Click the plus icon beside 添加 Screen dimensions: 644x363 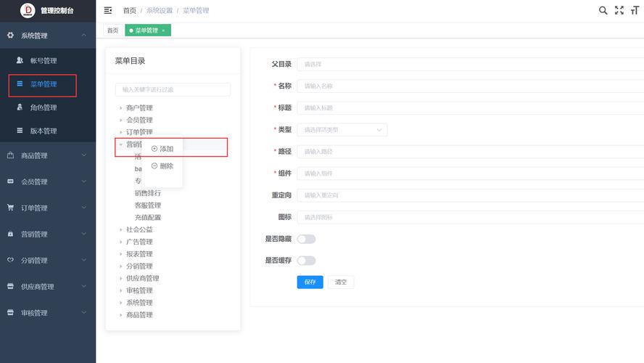pos(154,149)
